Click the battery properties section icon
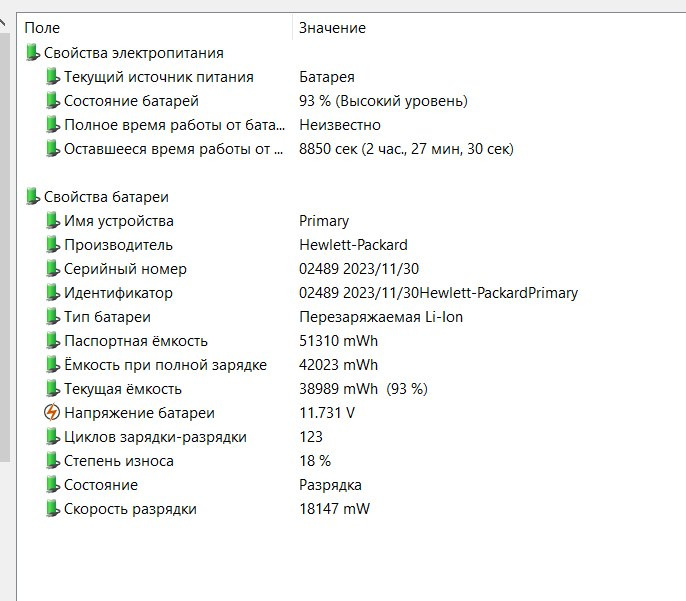686x601 pixels. (32, 197)
